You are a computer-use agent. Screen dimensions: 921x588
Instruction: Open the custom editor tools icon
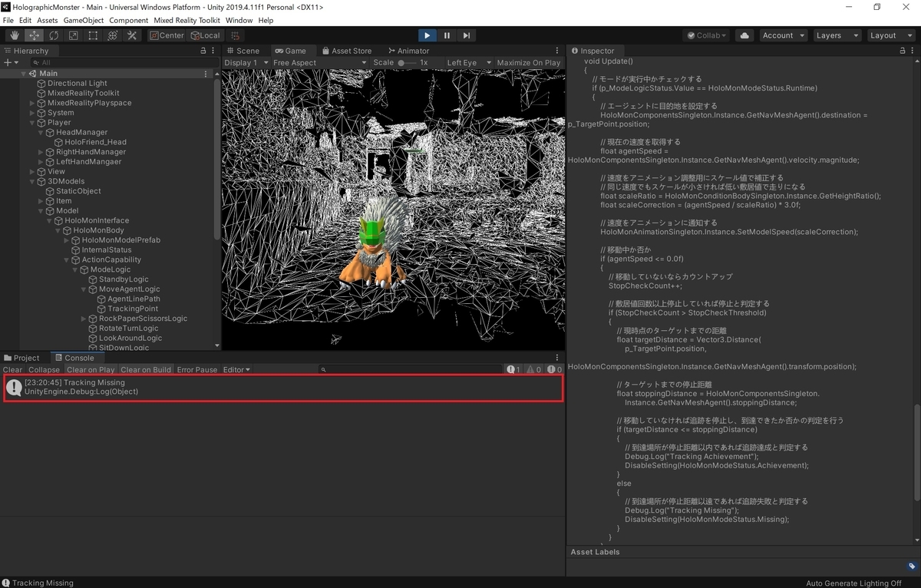[132, 35]
